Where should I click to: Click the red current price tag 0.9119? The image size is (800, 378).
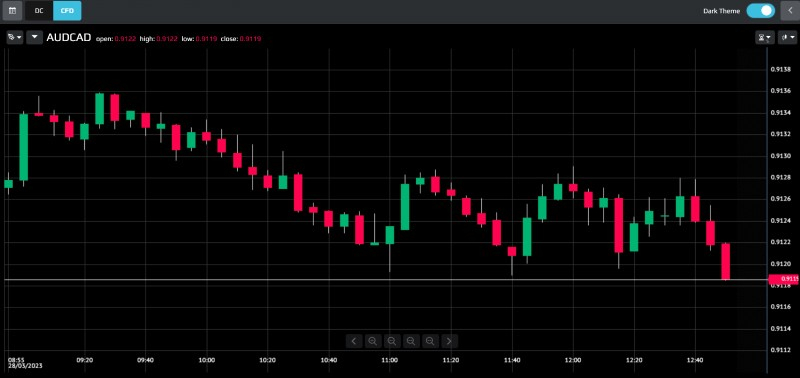tap(784, 279)
